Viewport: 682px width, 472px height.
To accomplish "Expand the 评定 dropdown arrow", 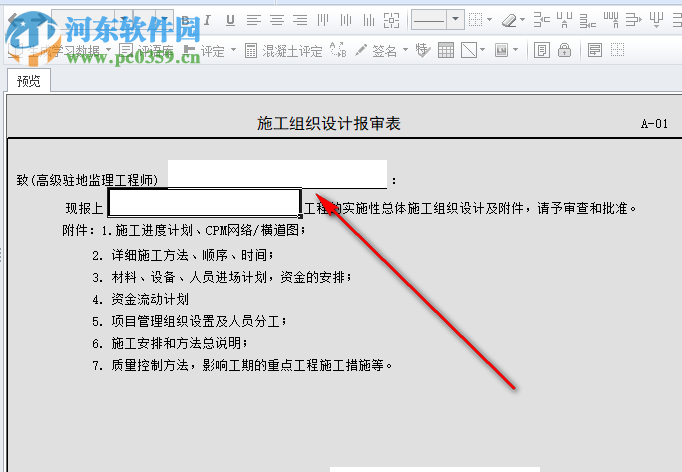I will [234, 50].
